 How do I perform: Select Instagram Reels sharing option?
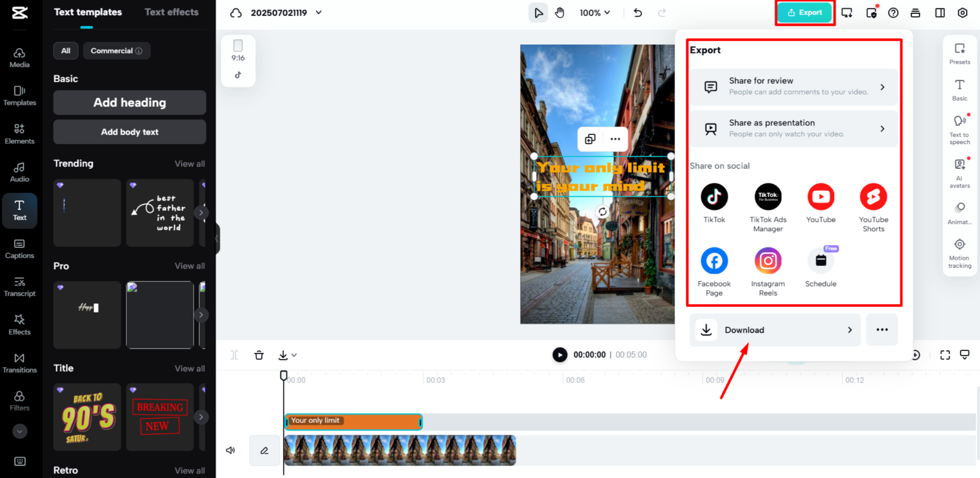tap(767, 261)
